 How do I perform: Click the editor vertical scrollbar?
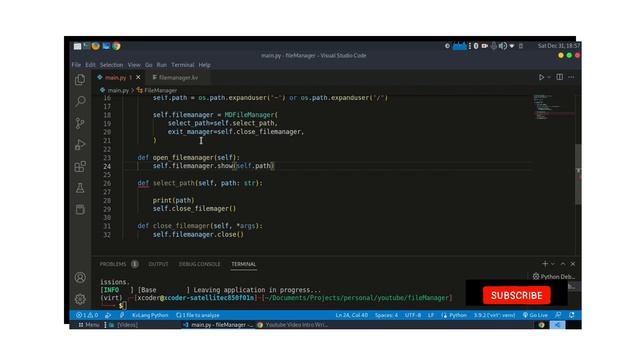click(578, 174)
